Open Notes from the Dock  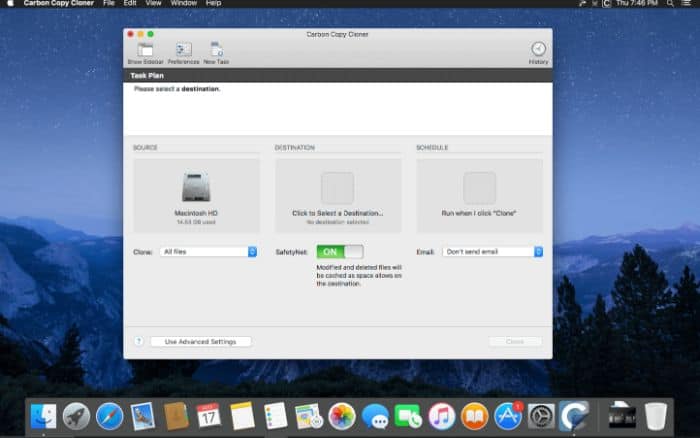pyautogui.click(x=242, y=416)
